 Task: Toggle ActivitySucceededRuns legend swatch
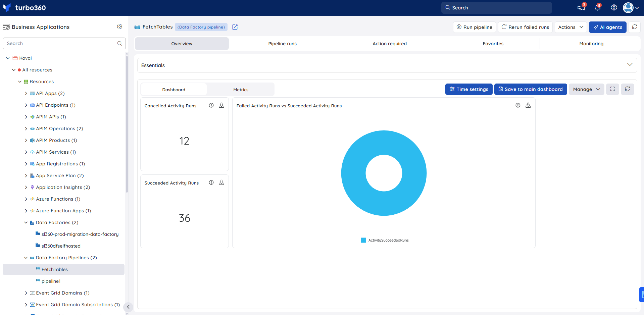point(363,240)
